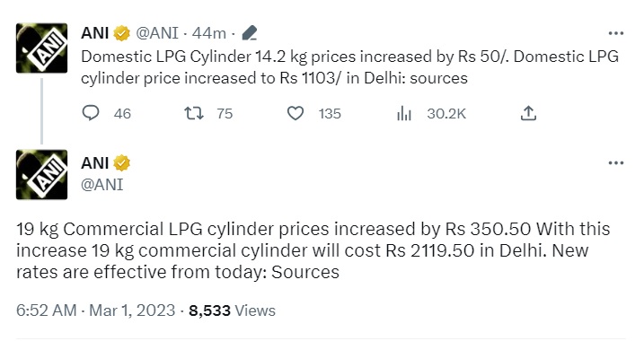
Task: Click the reply icon under first tweet
Action: 91,113
